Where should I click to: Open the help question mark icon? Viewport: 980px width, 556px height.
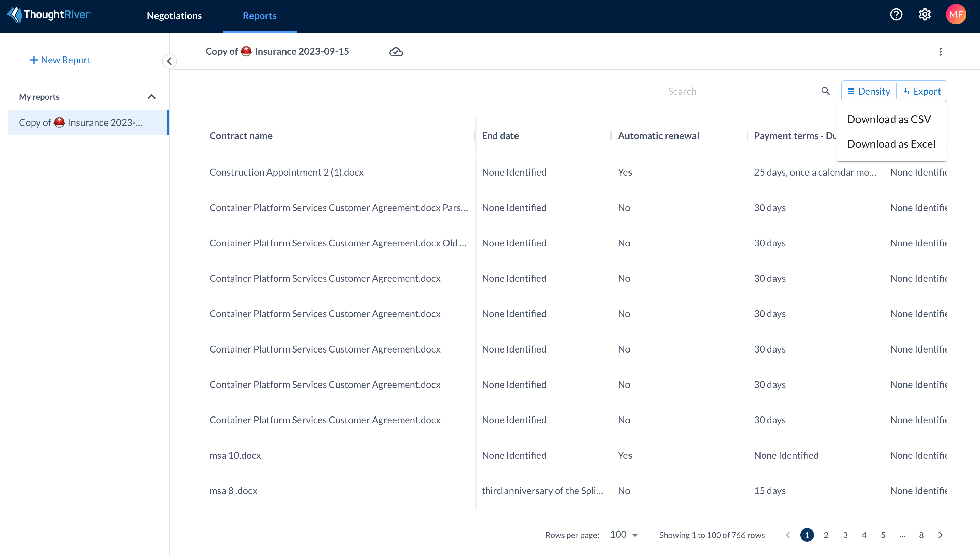pos(896,15)
